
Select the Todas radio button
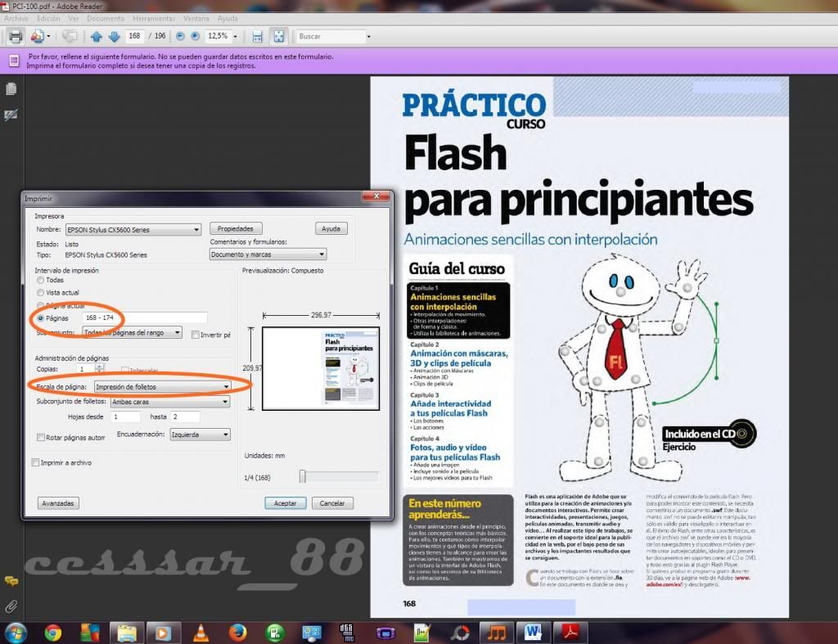tap(41, 280)
